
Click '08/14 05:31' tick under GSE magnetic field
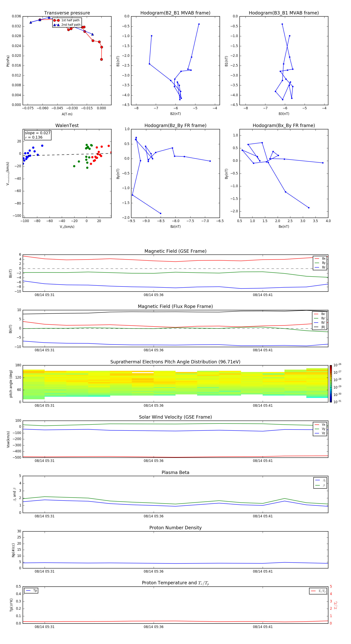click(x=44, y=295)
